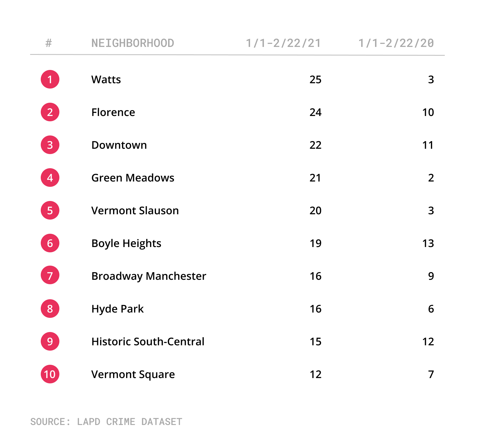Click the Source: LAPD Crime Dataset text
This screenshot has height=448, width=482.
pos(106,421)
